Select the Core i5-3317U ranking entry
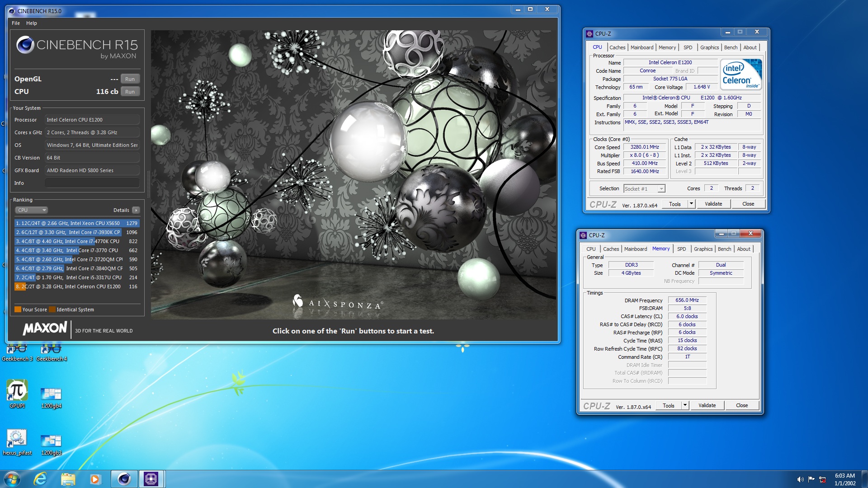 click(77, 277)
